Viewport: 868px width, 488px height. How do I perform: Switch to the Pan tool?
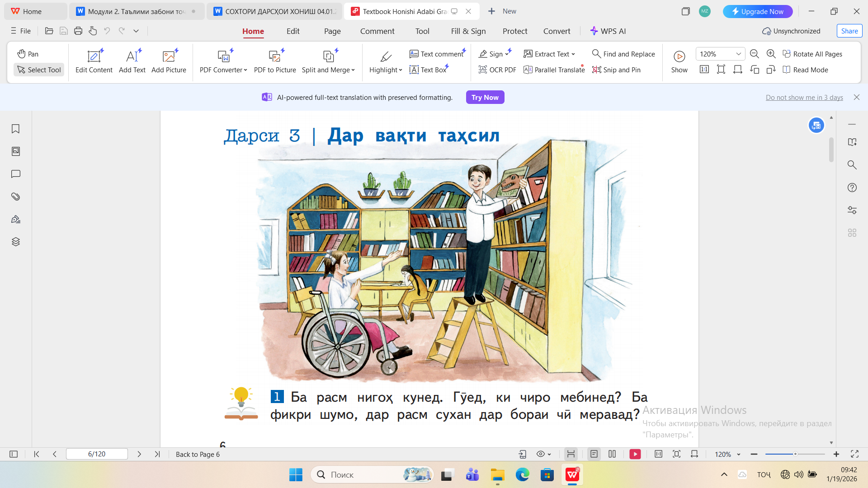28,54
